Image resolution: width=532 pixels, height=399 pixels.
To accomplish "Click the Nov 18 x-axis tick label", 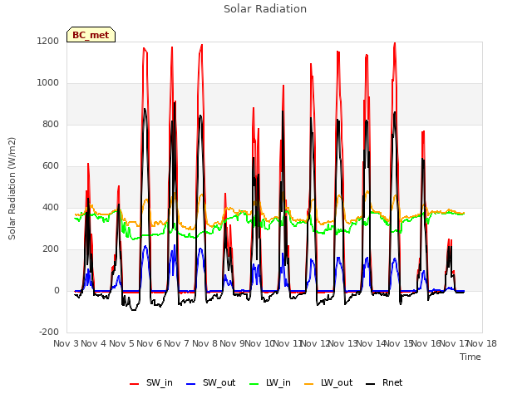I will coord(482,343).
